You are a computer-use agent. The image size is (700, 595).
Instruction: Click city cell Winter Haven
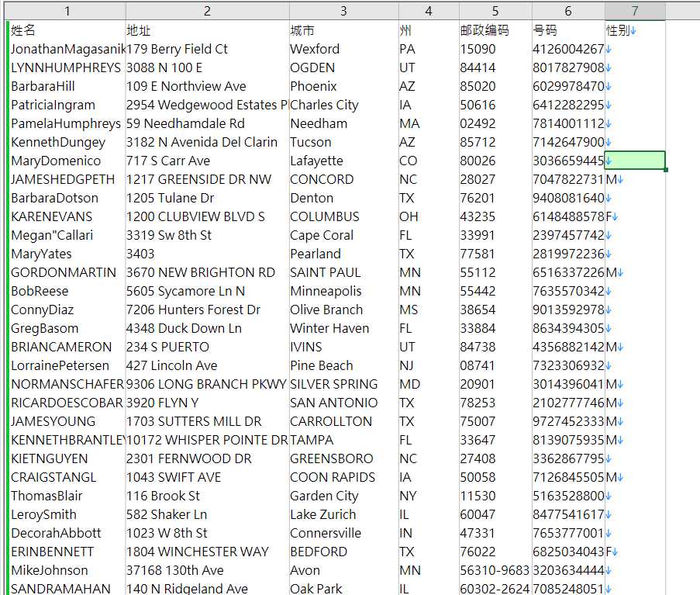point(343,328)
